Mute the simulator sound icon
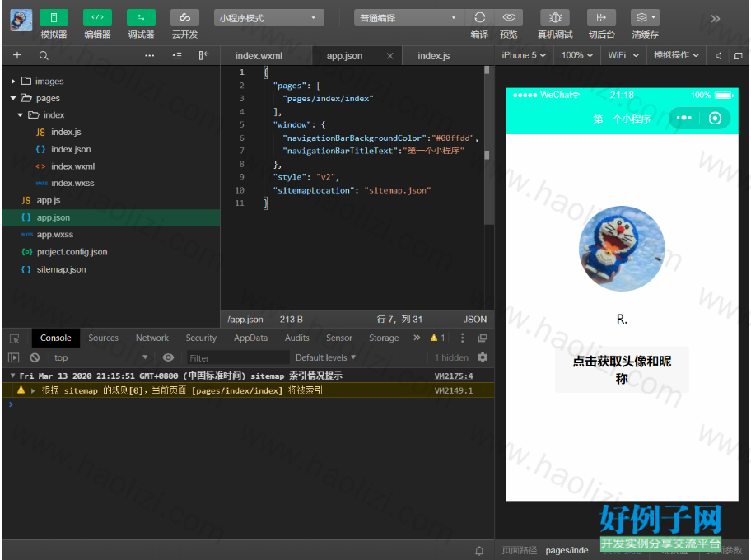751x560 pixels. (x=719, y=56)
